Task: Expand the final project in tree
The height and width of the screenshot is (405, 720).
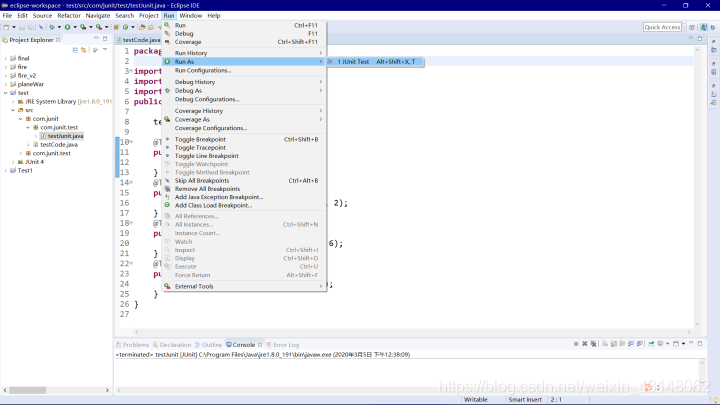Action: [x=6, y=58]
